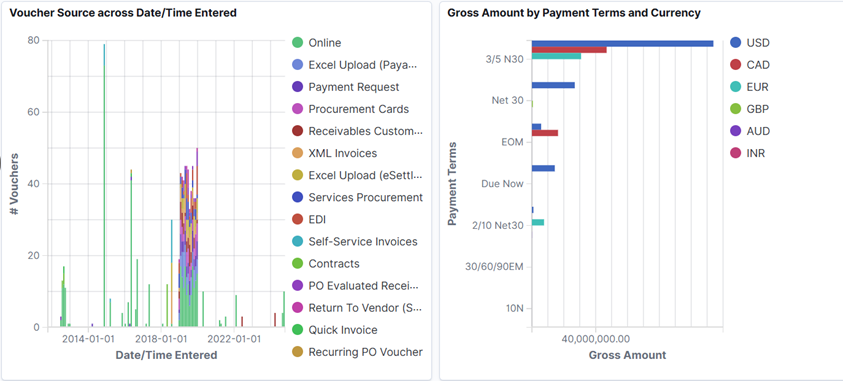Click the # Vouchers axis title

(15, 184)
